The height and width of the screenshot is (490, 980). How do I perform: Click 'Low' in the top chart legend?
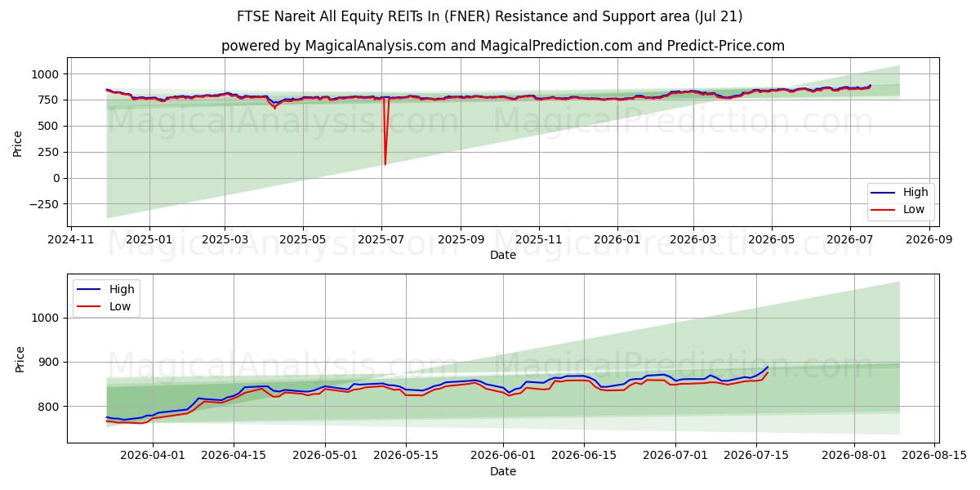pos(913,209)
